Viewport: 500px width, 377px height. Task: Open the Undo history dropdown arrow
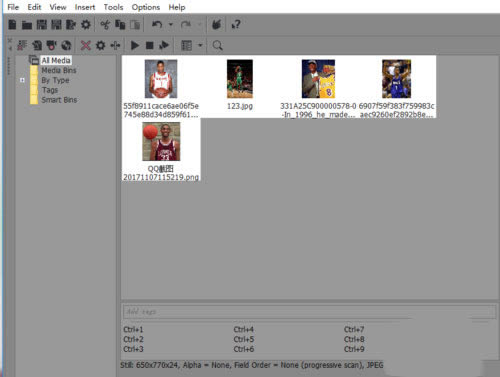[171, 24]
